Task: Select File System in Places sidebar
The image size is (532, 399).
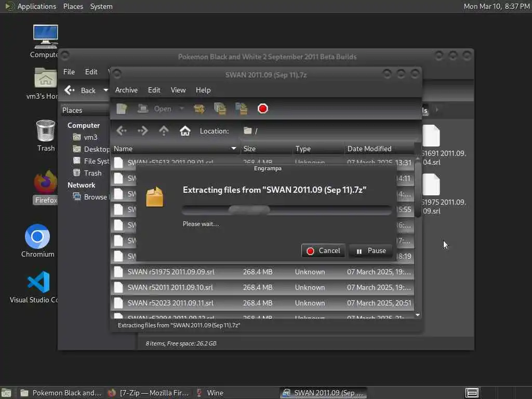Action: (91, 161)
